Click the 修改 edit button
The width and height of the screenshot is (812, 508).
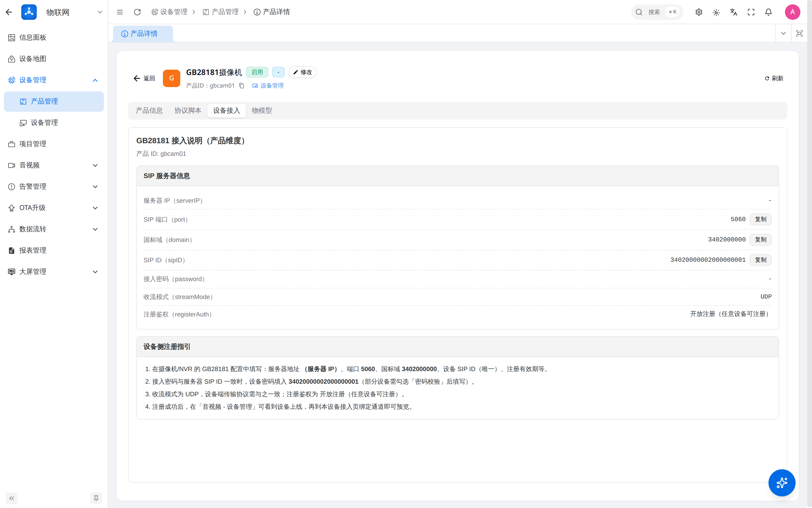303,72
